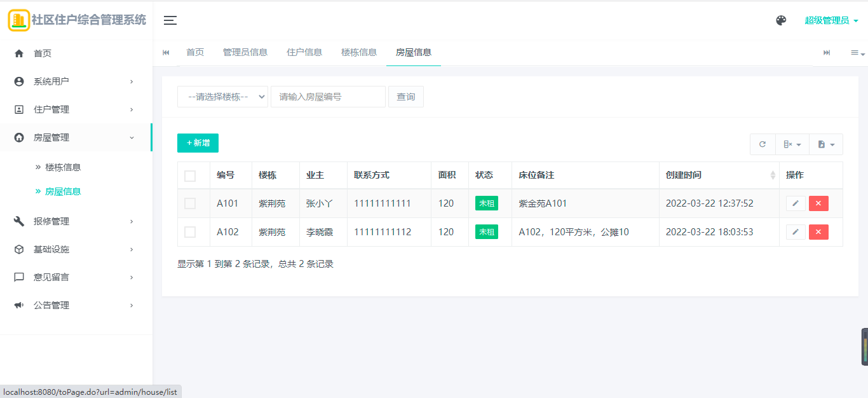
Task: Click timestamp 2022-03-22 18:03:53
Action: point(709,232)
